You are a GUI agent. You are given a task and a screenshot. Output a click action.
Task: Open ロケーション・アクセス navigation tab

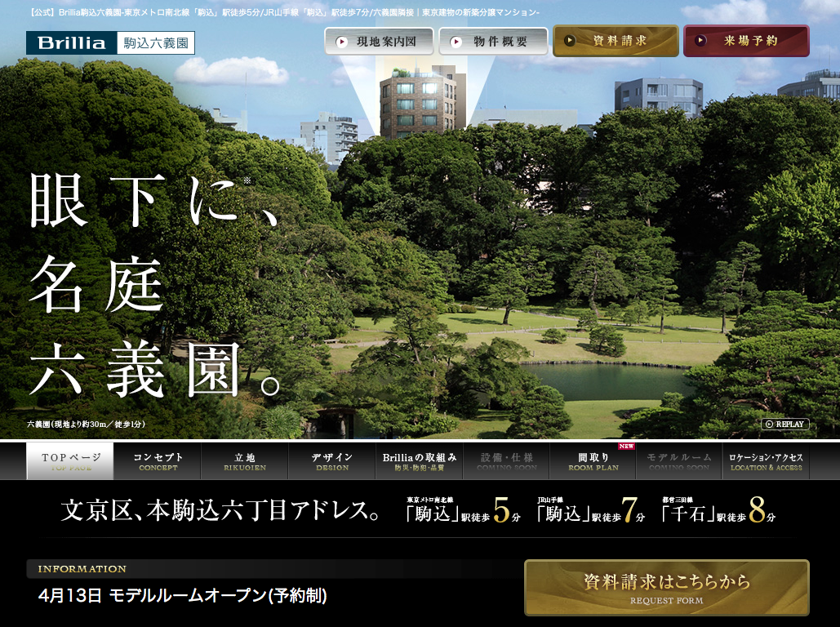(x=766, y=461)
